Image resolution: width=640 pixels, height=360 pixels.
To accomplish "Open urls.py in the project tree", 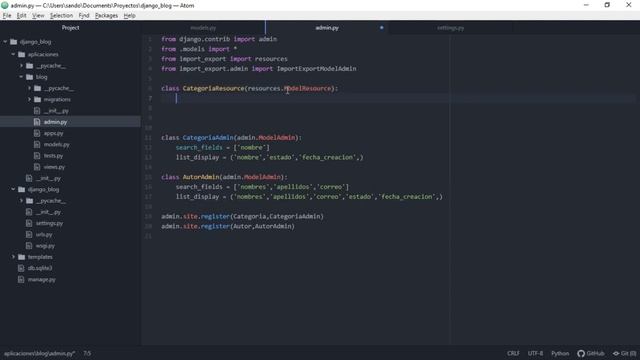I will pyautogui.click(x=44, y=235).
